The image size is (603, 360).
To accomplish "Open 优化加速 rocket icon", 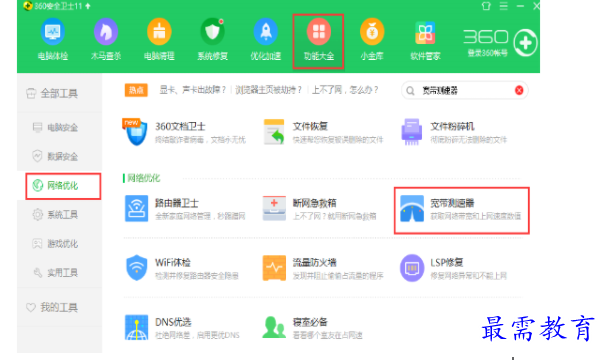I will pyautogui.click(x=265, y=32).
